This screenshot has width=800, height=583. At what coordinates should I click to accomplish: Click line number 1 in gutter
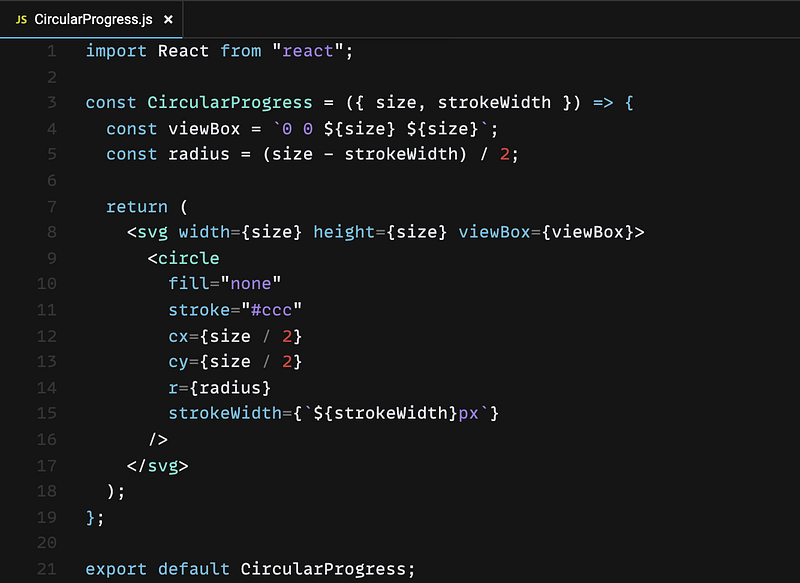[52, 51]
